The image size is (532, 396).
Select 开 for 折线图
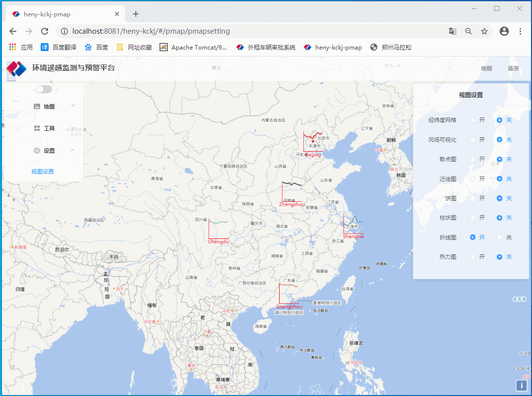(x=477, y=237)
